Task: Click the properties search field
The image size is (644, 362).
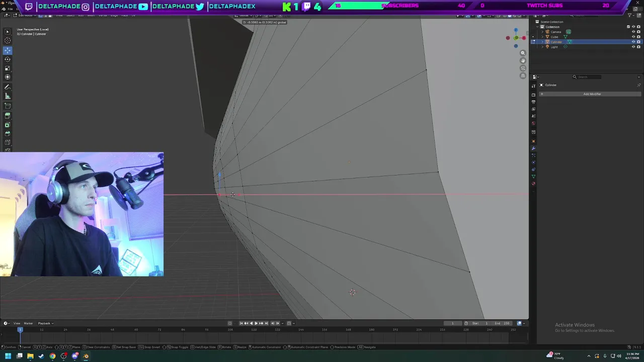Action: pyautogui.click(x=587, y=77)
